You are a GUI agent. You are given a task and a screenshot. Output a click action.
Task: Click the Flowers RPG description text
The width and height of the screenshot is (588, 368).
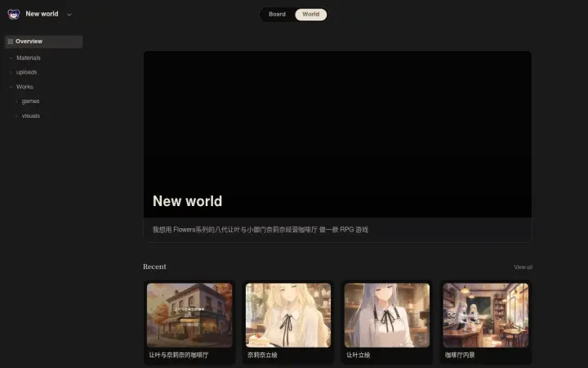[261, 230]
